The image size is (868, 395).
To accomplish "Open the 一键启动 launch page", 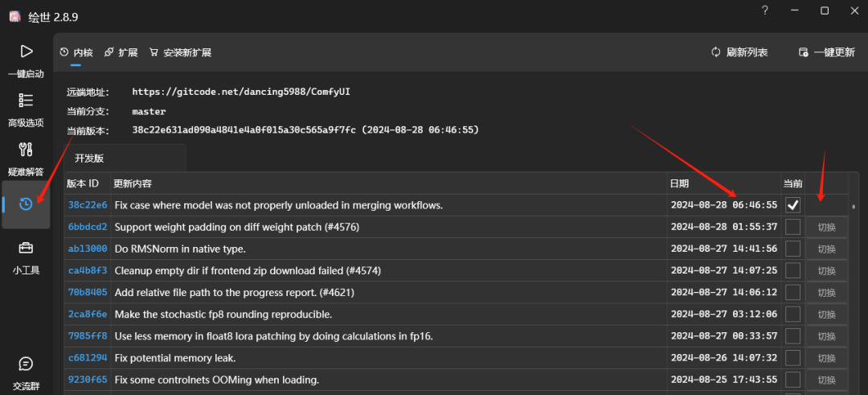I will pyautogui.click(x=26, y=61).
